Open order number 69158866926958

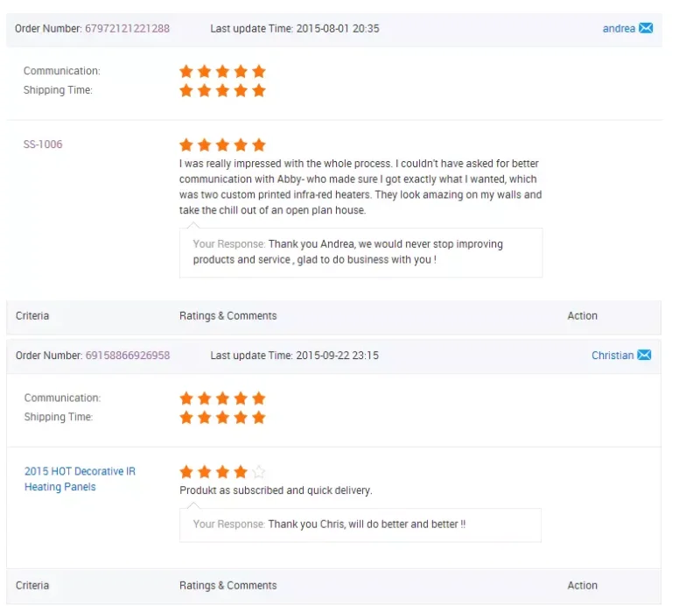click(127, 356)
